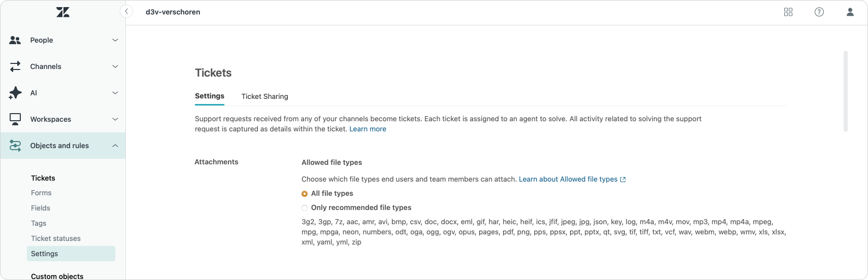
Task: Switch to the Ticket Sharing tab
Action: pos(265,96)
